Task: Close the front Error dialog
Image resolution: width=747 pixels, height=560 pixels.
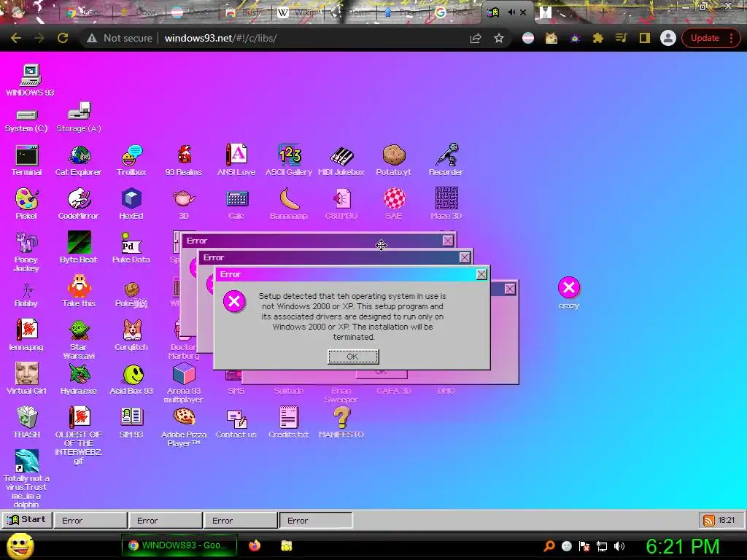Action: click(481, 274)
